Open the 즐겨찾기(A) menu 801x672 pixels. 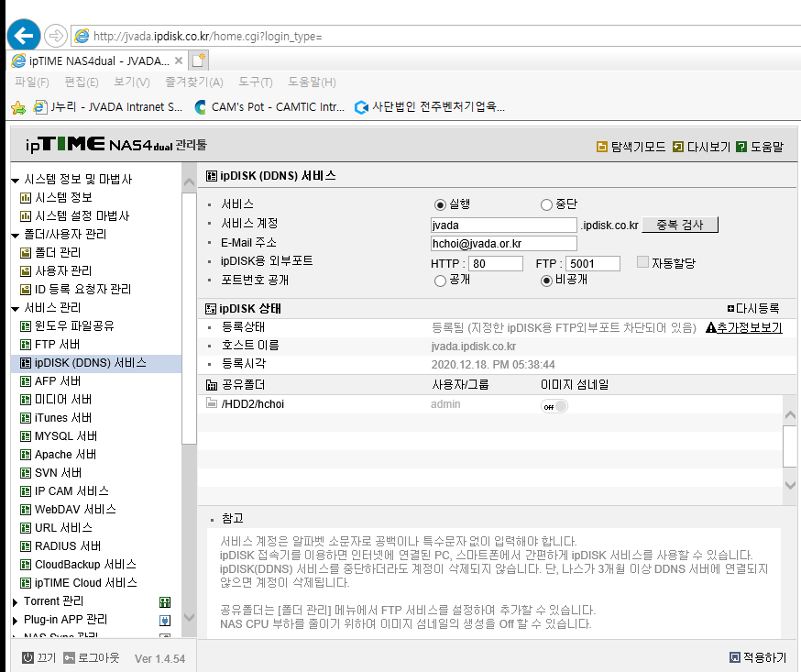(x=194, y=82)
